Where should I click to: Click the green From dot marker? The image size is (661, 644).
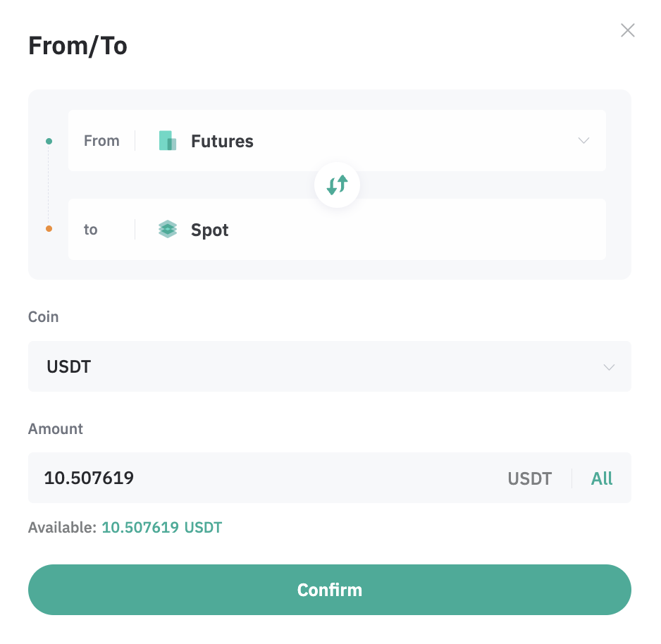pos(49,141)
